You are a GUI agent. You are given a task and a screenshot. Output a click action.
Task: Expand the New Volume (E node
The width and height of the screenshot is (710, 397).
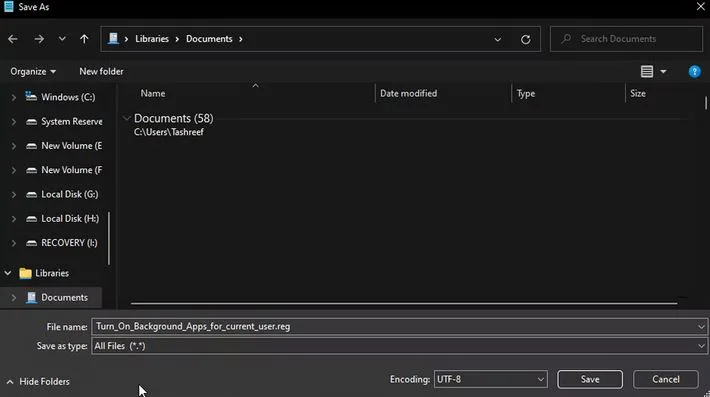point(14,146)
